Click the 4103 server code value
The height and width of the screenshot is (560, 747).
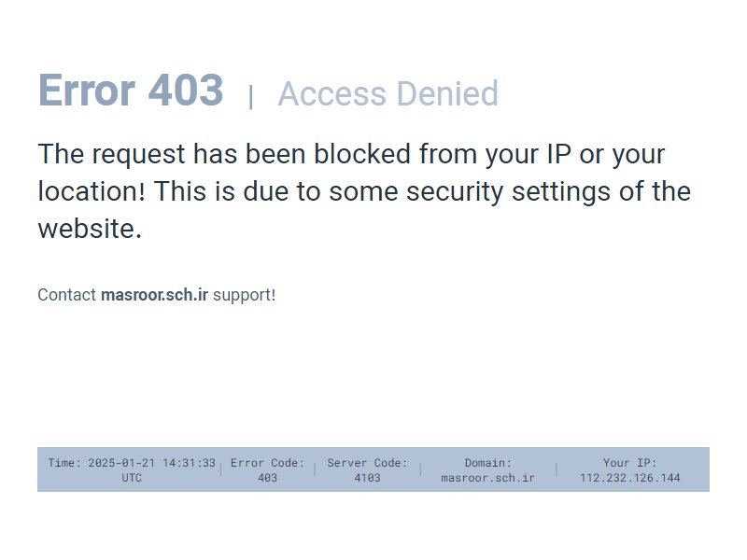(x=367, y=478)
